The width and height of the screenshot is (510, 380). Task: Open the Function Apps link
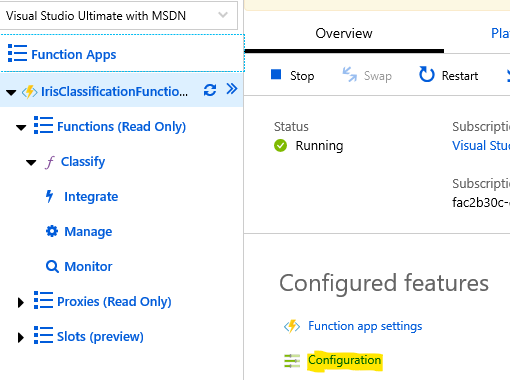(73, 54)
